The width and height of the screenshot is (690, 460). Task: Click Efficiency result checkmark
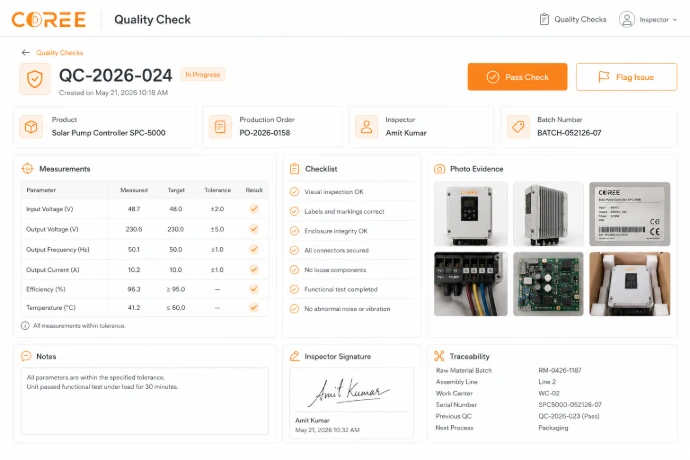(x=254, y=289)
